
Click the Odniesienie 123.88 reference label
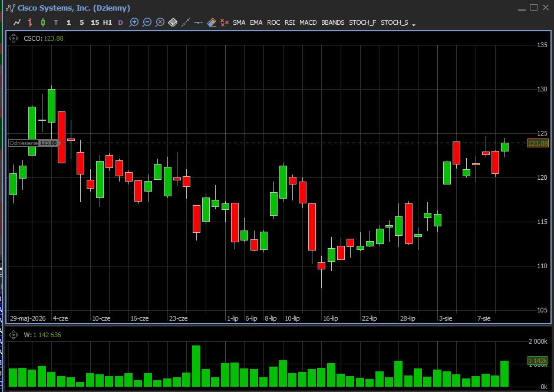click(34, 143)
